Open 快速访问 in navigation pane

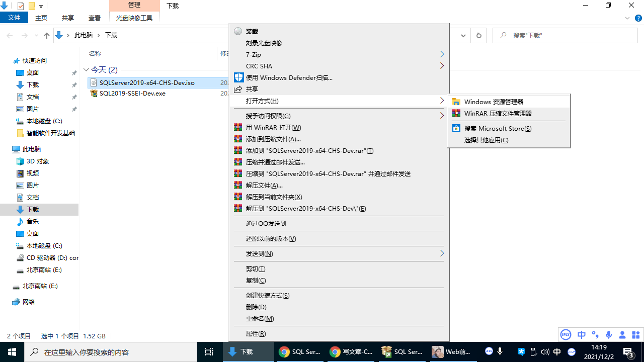click(35, 60)
